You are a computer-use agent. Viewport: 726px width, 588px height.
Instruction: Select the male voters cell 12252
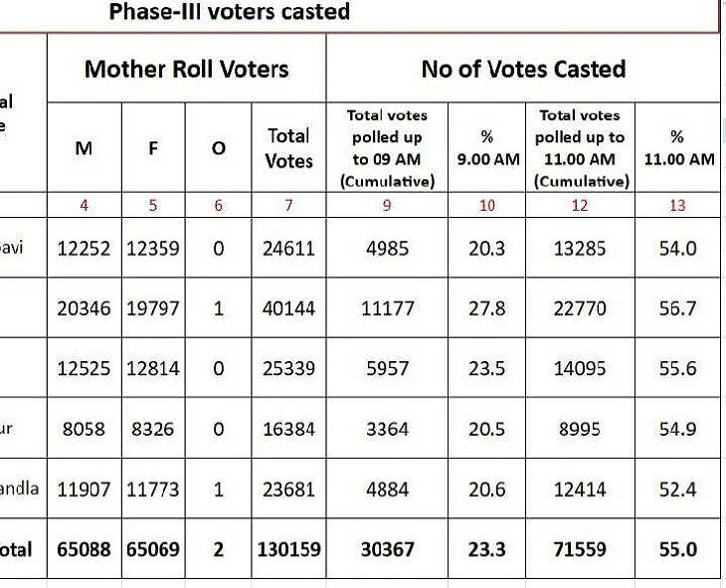coord(84,248)
